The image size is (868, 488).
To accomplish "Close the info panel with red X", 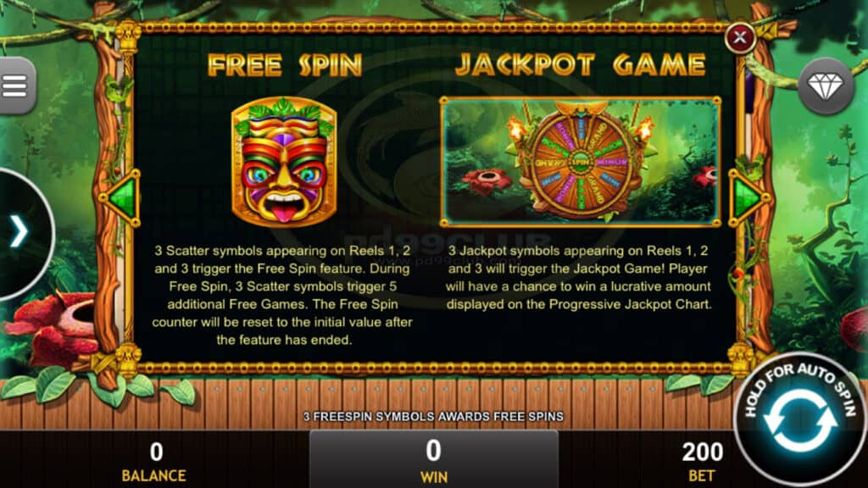I will (740, 37).
